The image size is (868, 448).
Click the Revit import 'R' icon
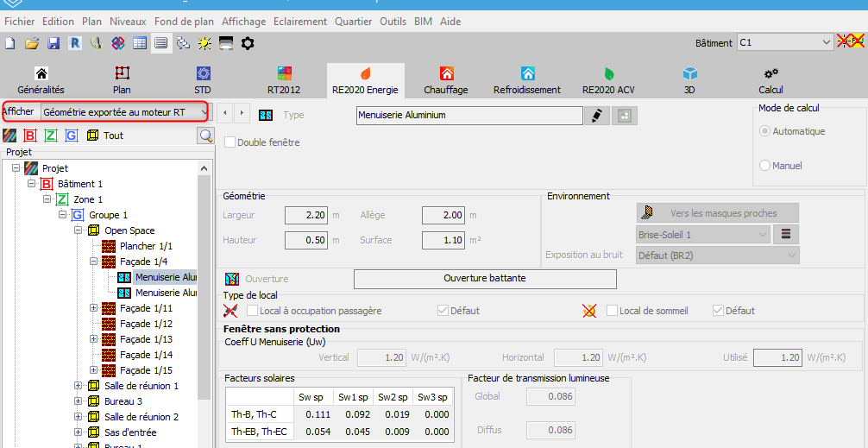tap(75, 43)
